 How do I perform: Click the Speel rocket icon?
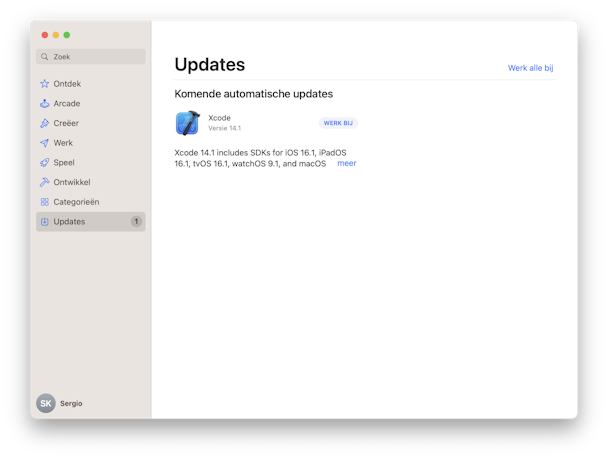point(45,163)
